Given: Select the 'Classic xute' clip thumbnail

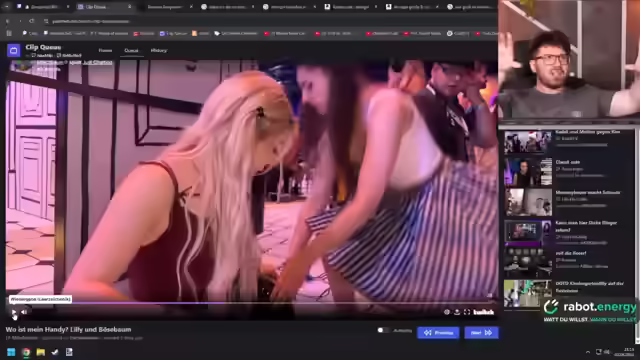Looking at the screenshot, I should [x=527, y=172].
